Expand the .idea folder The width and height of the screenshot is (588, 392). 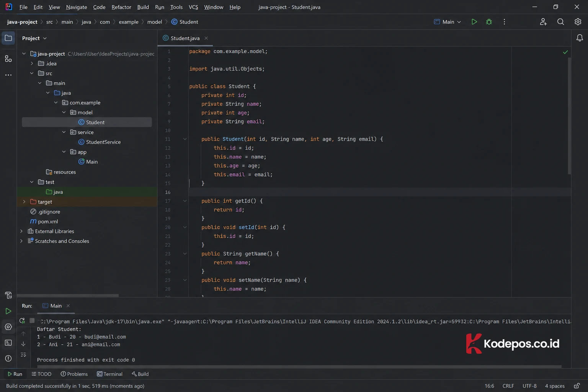(32, 64)
